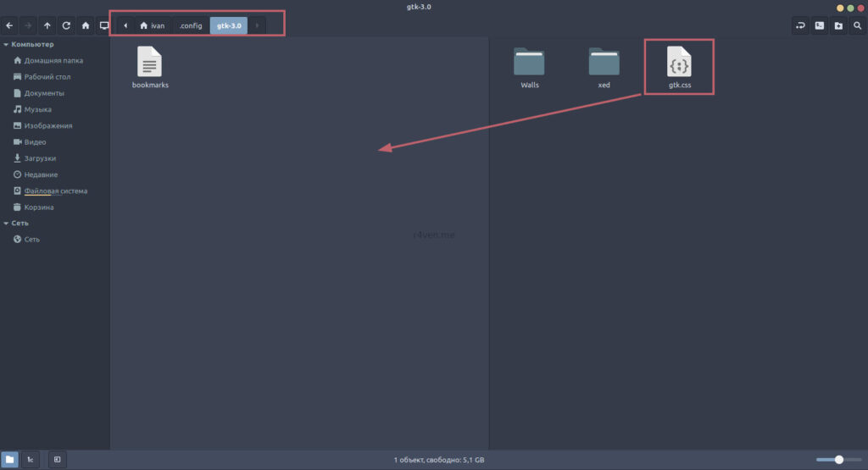868x470 pixels.
Task: Create a new folder via toolbar icon
Action: pyautogui.click(x=838, y=25)
